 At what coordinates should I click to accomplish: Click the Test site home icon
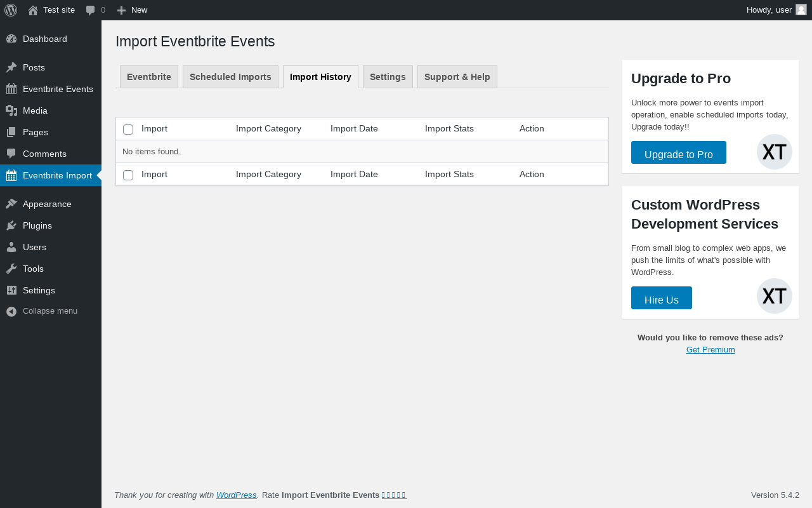33,10
